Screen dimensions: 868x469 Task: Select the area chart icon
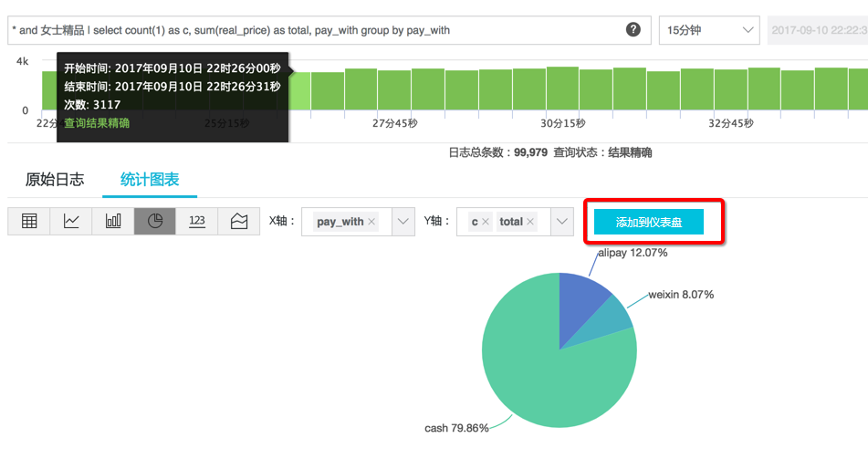coord(239,222)
